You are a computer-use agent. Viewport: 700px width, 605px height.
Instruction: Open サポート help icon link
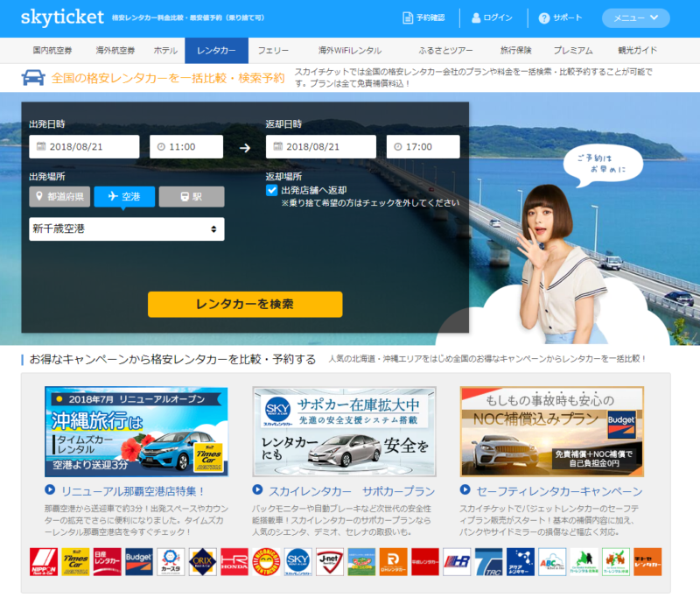(x=560, y=18)
